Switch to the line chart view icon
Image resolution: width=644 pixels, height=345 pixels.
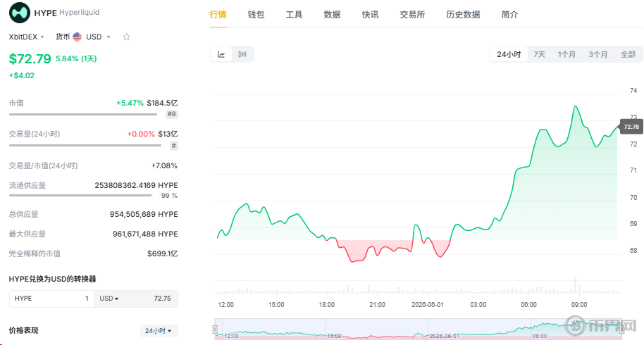pos(221,54)
